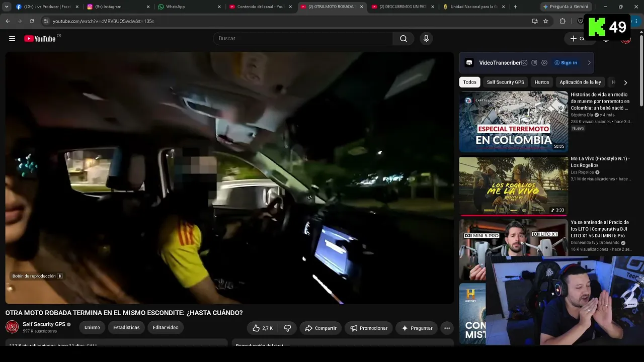Select the Self Security GPS chip
Viewport: 644px width, 362px height.
coord(505,82)
